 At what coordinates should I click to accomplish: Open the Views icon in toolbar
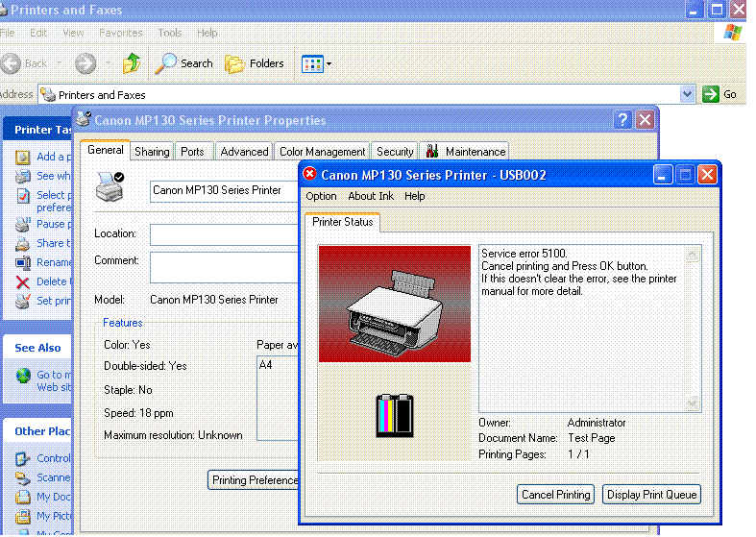[312, 63]
